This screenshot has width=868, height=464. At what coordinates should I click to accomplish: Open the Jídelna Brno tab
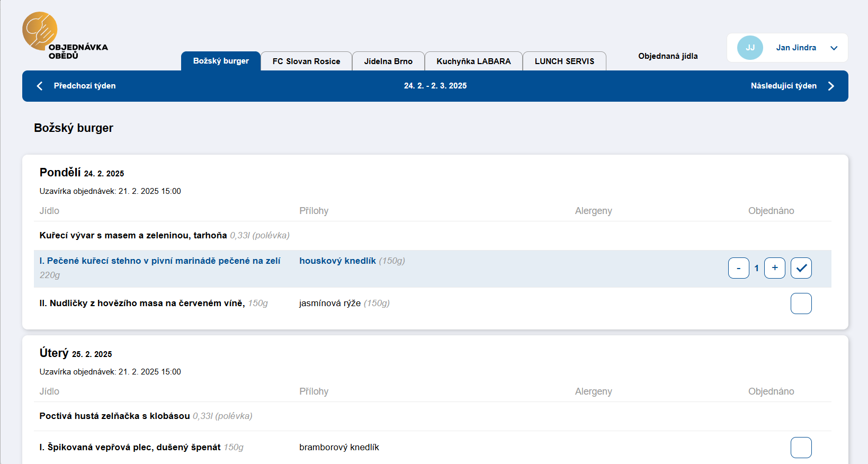(388, 61)
